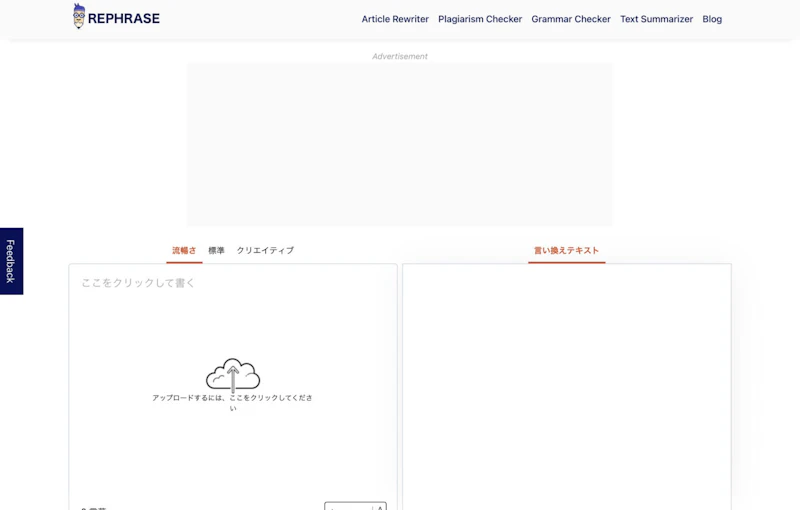This screenshot has width=800, height=510.
Task: Click the アップロードするには upload text
Action: [x=233, y=402]
